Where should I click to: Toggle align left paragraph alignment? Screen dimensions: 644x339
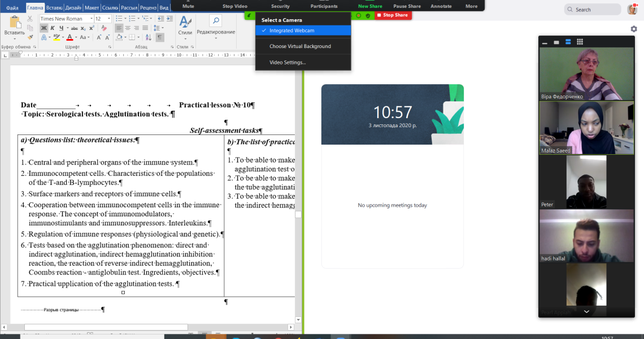click(119, 28)
